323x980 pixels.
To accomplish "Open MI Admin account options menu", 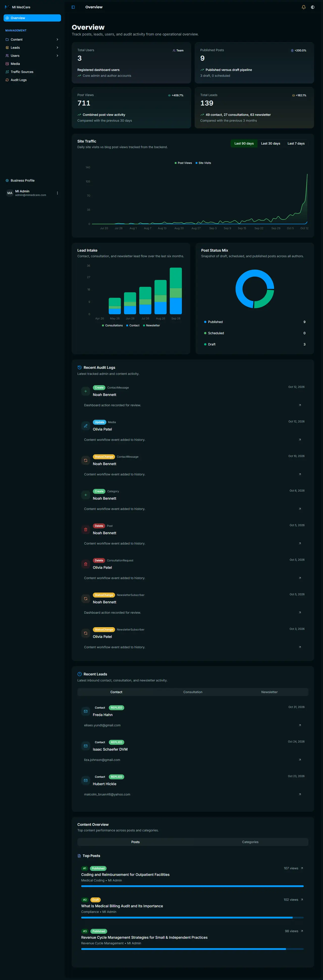I will 57,193.
